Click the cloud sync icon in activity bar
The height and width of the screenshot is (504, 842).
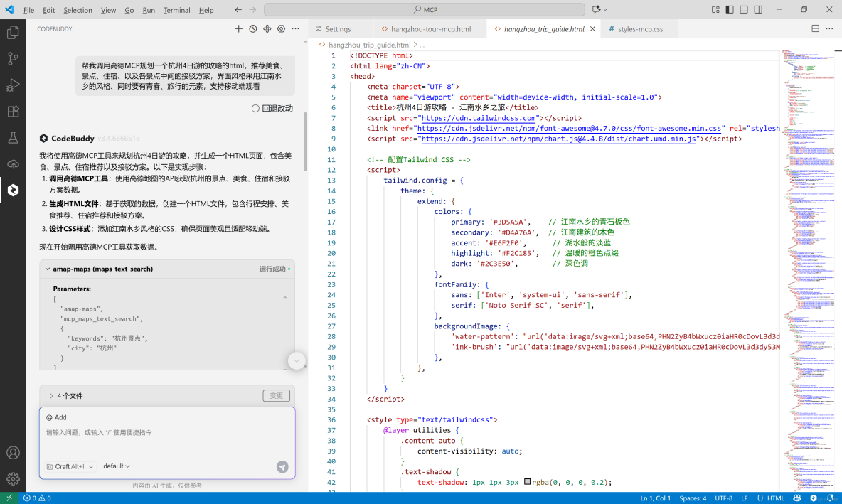(13, 165)
